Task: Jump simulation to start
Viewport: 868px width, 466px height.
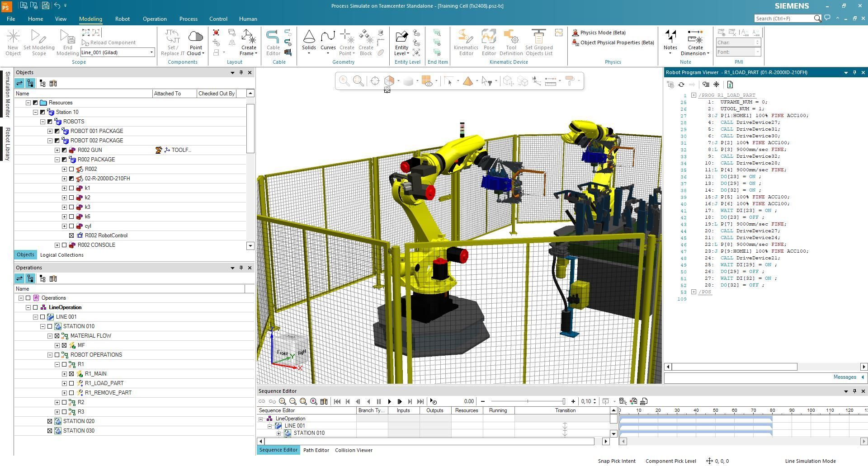Action: 337,401
